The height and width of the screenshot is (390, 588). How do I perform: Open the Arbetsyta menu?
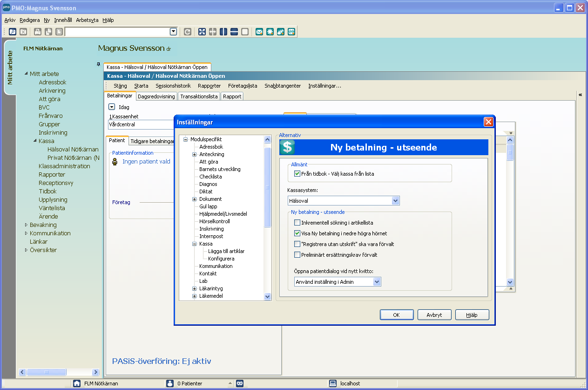pyautogui.click(x=87, y=20)
